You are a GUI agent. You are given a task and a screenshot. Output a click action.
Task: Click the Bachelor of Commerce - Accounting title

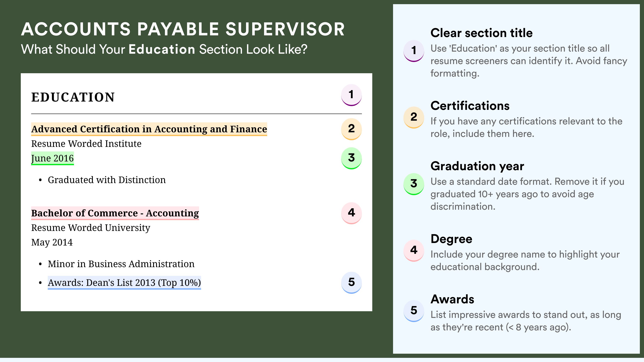(x=115, y=213)
